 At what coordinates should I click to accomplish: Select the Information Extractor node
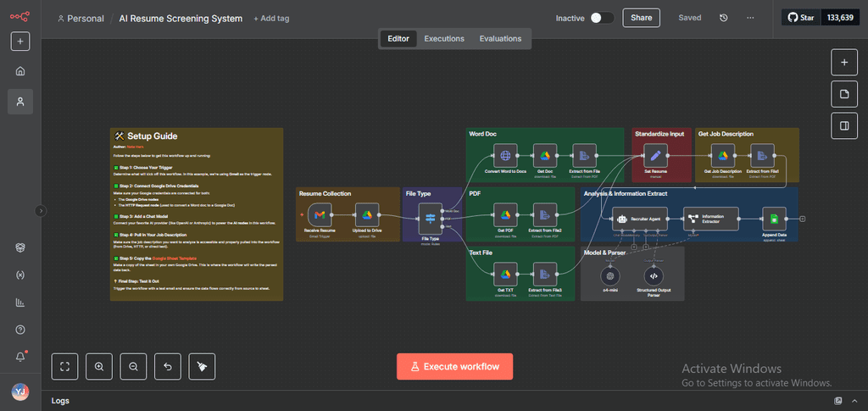click(x=711, y=219)
